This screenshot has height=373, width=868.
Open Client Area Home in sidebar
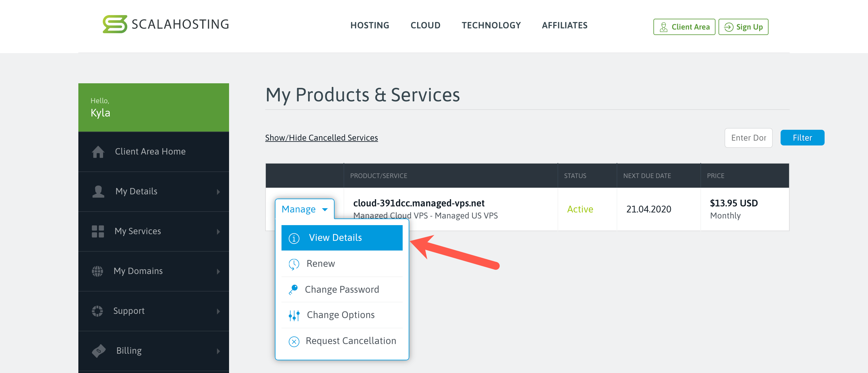point(153,151)
